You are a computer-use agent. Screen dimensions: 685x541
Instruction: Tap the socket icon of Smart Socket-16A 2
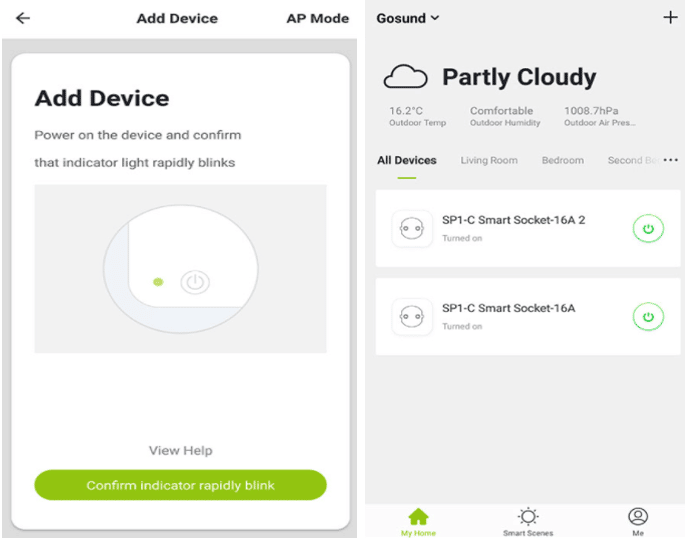tap(412, 229)
